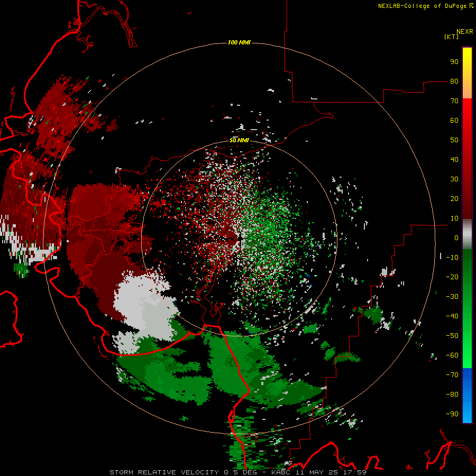Click the red segment of the color bar
The width and height of the screenshot is (476, 476).
click(467, 159)
